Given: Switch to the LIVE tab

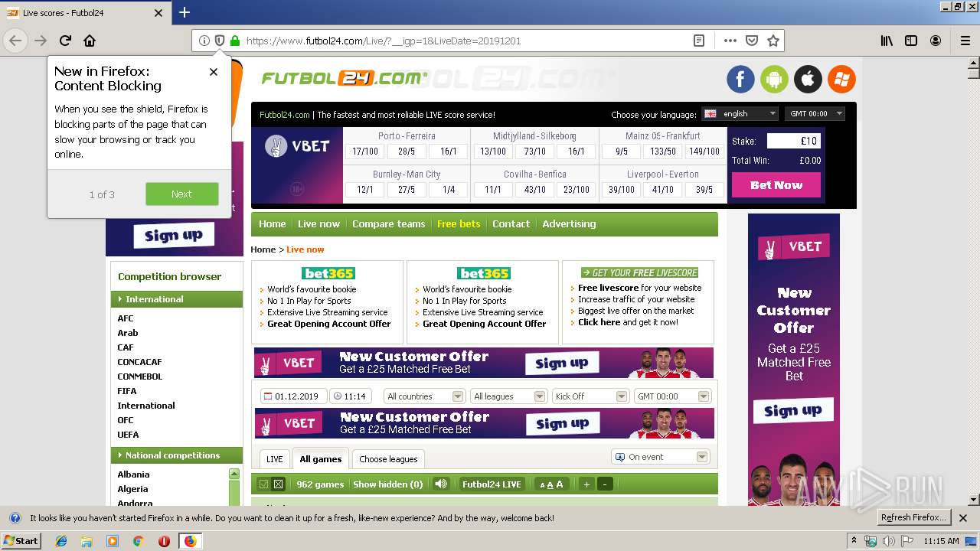Looking at the screenshot, I should [274, 459].
